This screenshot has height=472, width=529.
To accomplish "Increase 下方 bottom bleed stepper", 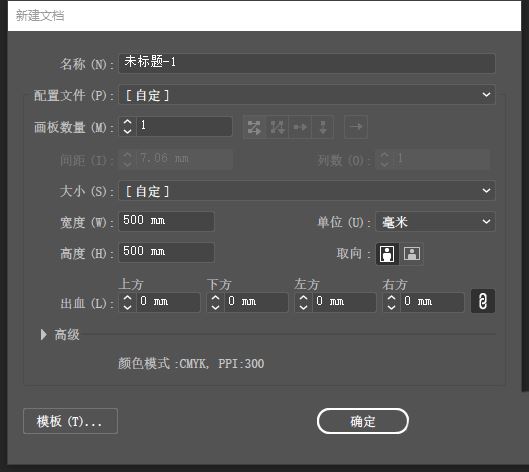I will [215, 298].
